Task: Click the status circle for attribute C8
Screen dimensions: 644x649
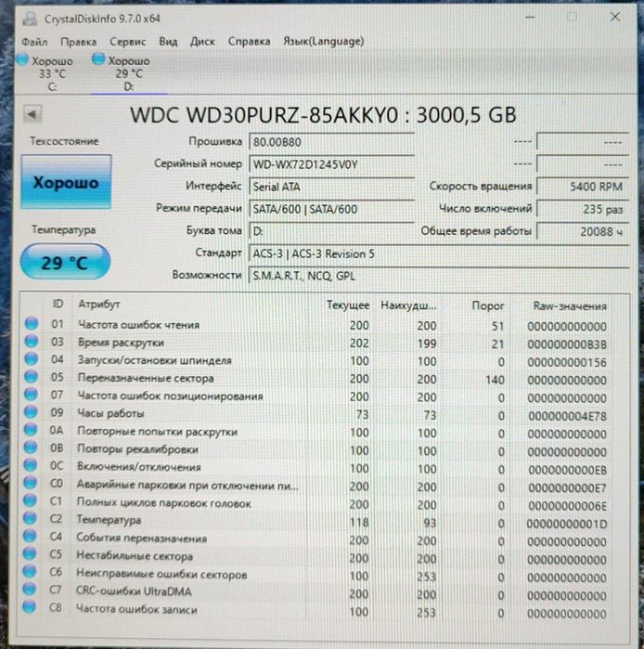Action: [x=29, y=607]
